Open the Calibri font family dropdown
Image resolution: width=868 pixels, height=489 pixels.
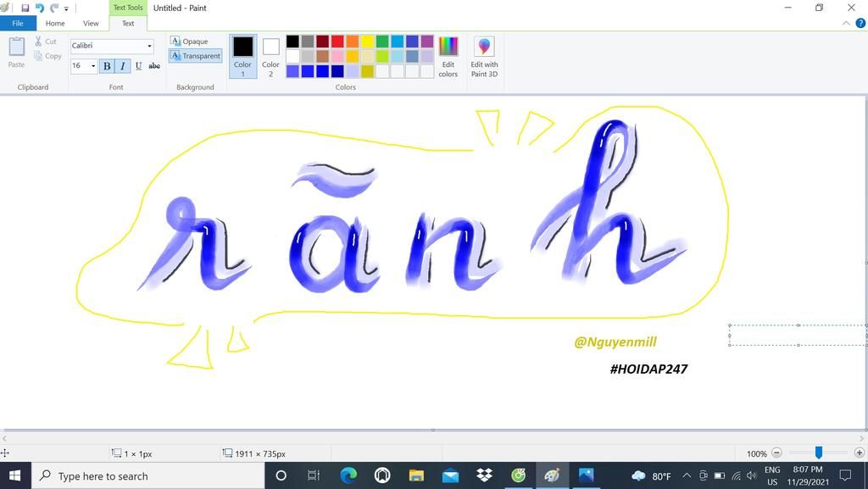149,46
